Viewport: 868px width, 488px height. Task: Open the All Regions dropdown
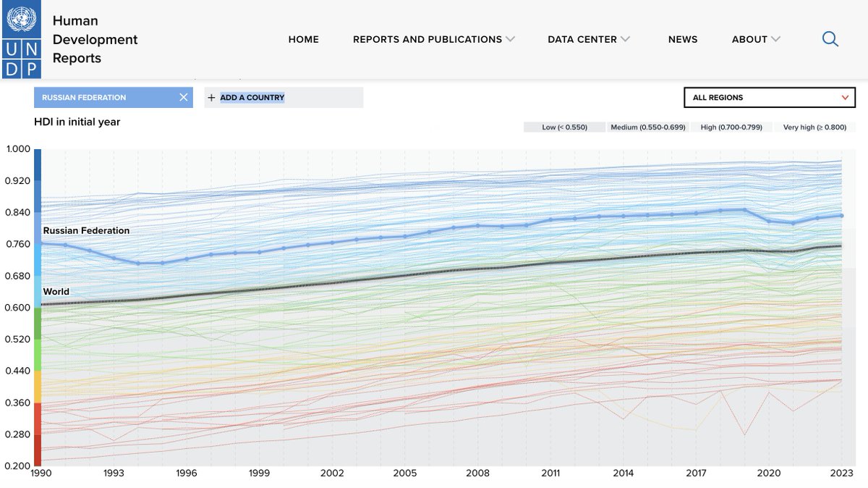770,98
